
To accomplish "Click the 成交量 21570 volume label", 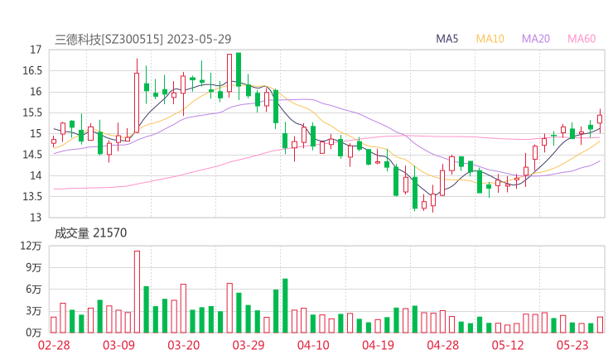I will [x=90, y=233].
